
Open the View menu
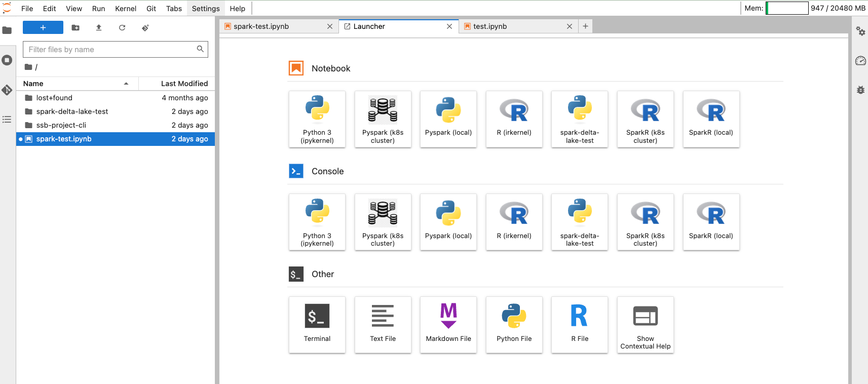[74, 9]
